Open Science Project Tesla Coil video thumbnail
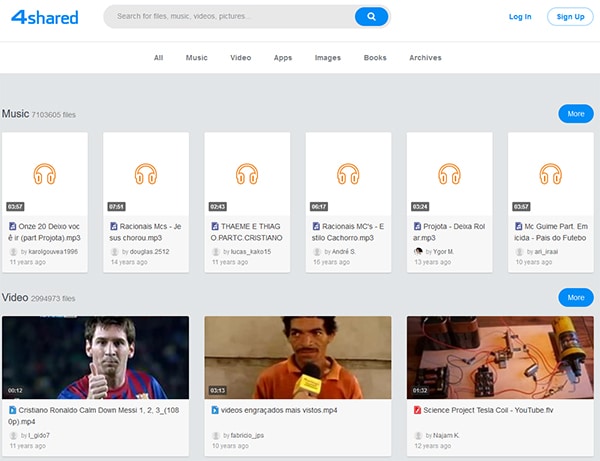This screenshot has width=600, height=461. click(499, 357)
